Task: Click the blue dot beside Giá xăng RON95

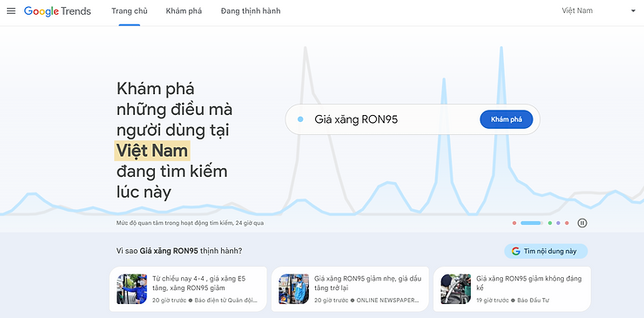Action: (x=300, y=119)
